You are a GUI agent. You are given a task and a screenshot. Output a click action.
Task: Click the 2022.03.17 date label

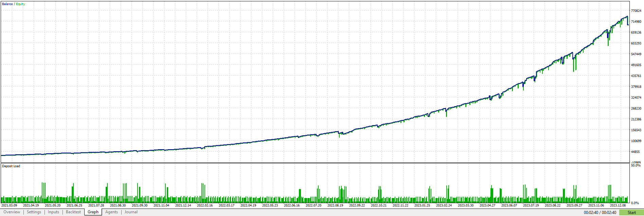pos(227,205)
